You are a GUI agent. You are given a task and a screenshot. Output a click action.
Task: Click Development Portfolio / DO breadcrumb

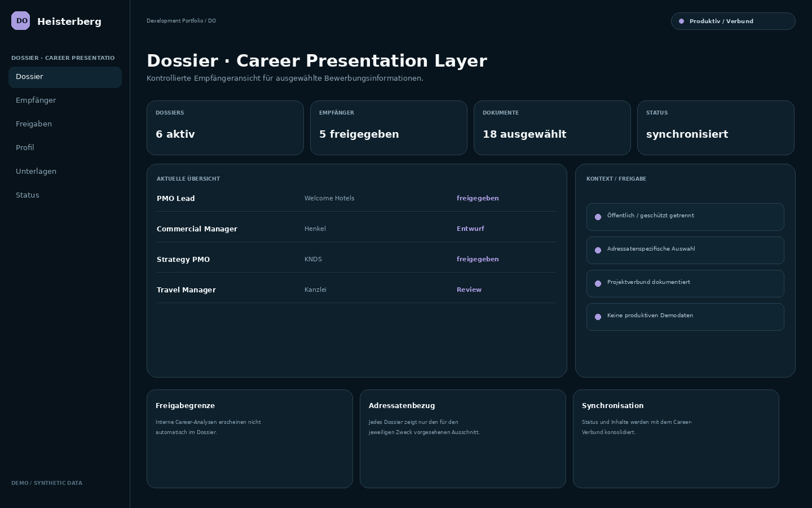point(181,21)
